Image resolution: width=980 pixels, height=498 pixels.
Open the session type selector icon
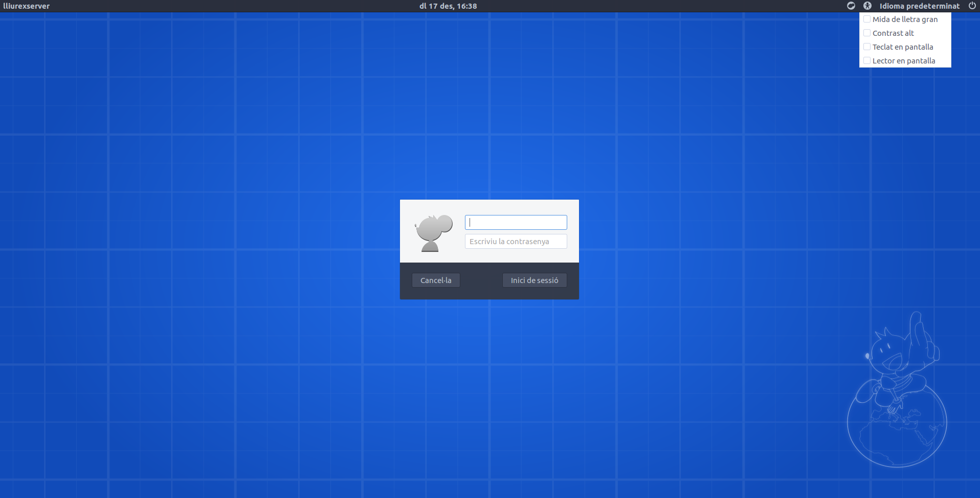click(851, 6)
